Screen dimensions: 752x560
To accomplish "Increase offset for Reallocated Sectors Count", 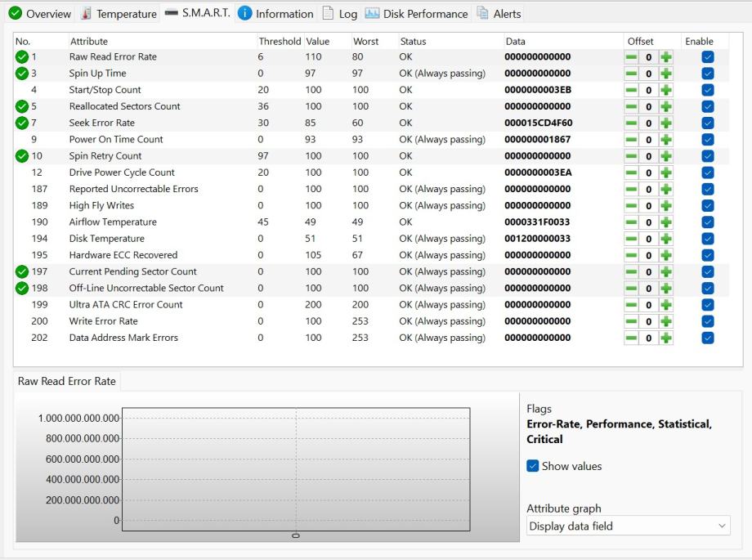I will click(665, 106).
